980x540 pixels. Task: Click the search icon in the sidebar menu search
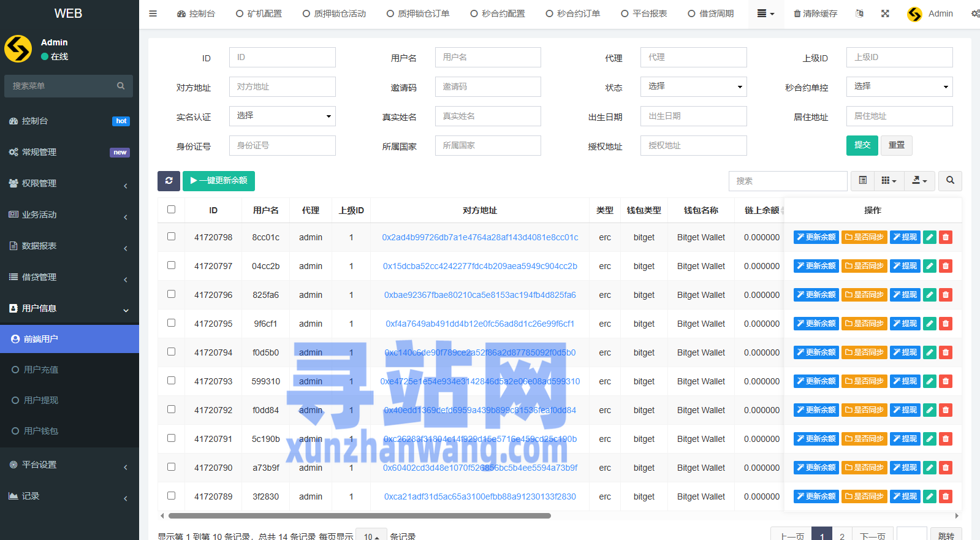[x=121, y=86]
